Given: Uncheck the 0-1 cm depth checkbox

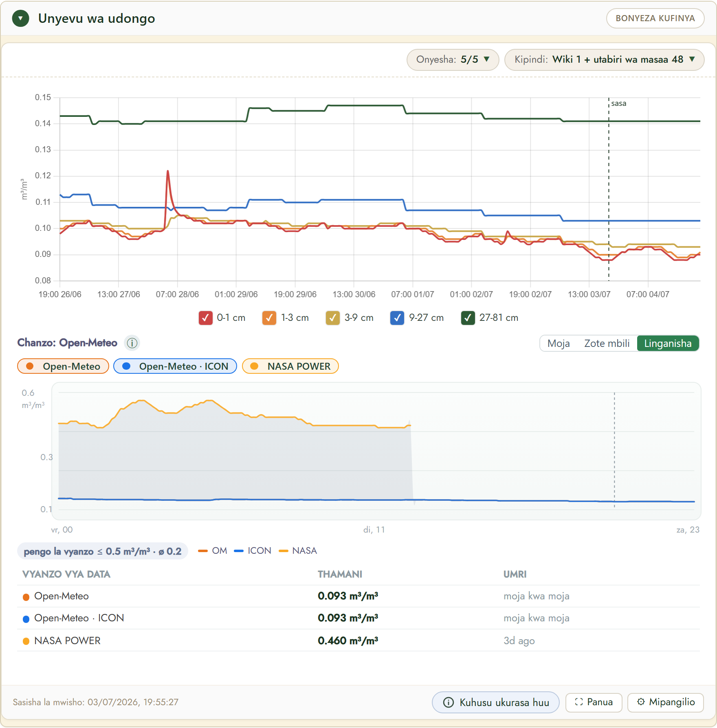Looking at the screenshot, I should click(x=205, y=318).
